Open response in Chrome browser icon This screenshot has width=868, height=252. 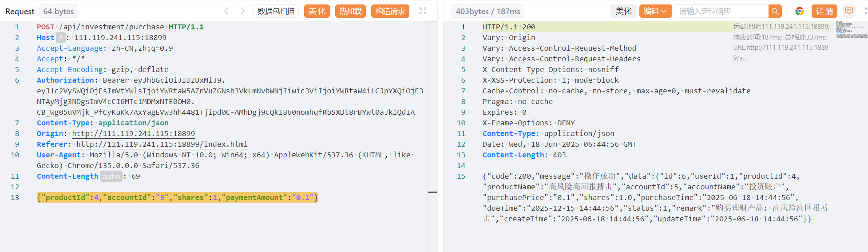(799, 11)
